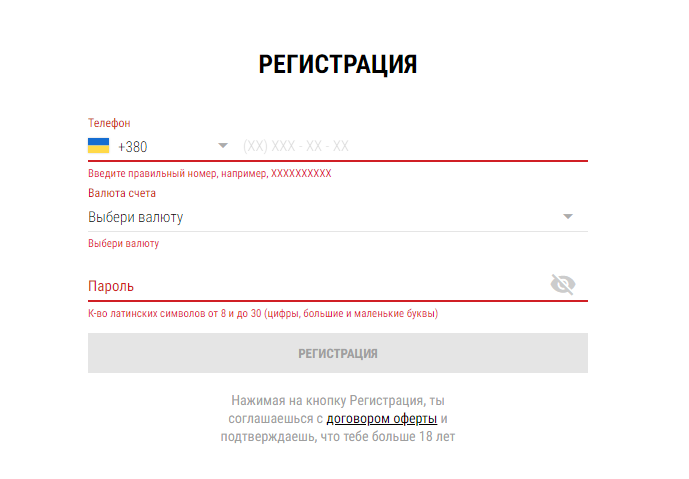Image resolution: width=689 pixels, height=479 pixels.
Task: Click the "Телефон" field label
Action: tap(109, 123)
